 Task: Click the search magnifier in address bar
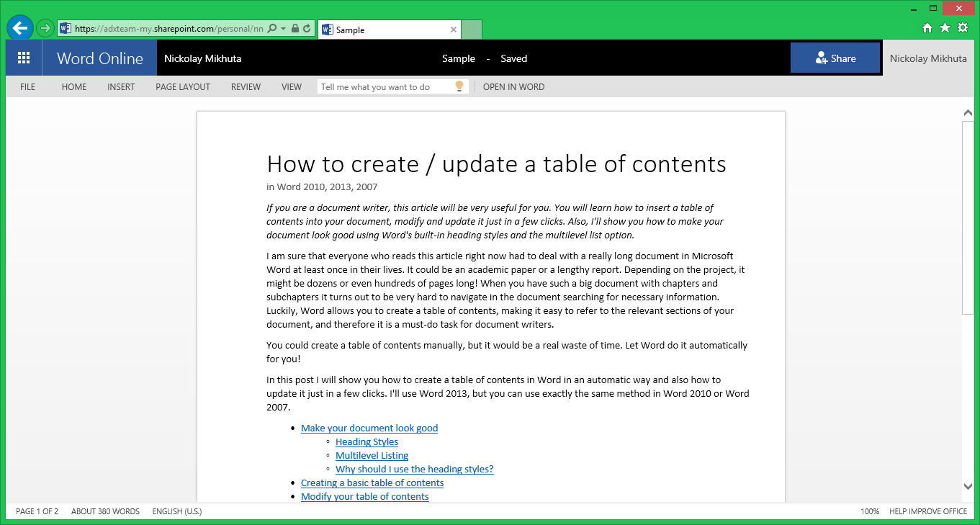272,29
